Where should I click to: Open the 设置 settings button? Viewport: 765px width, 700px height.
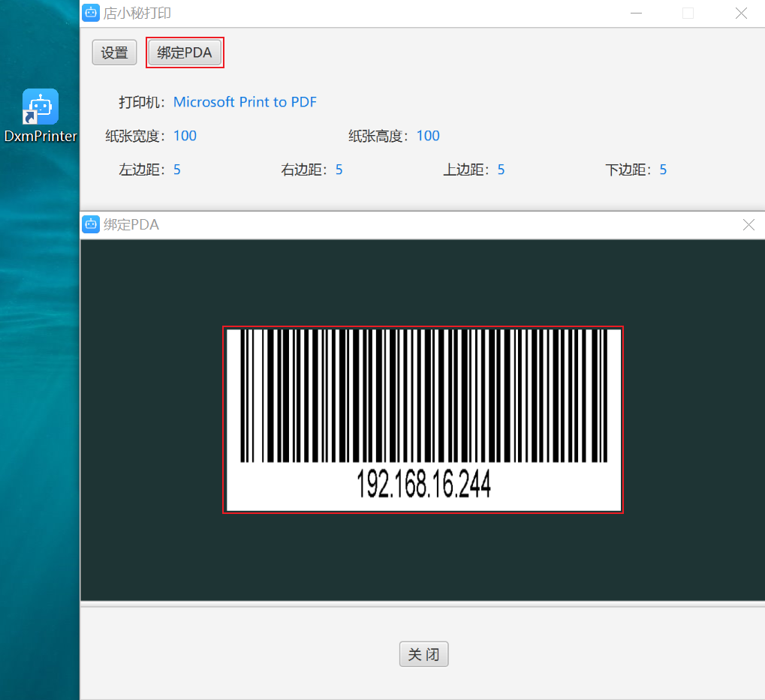(114, 53)
